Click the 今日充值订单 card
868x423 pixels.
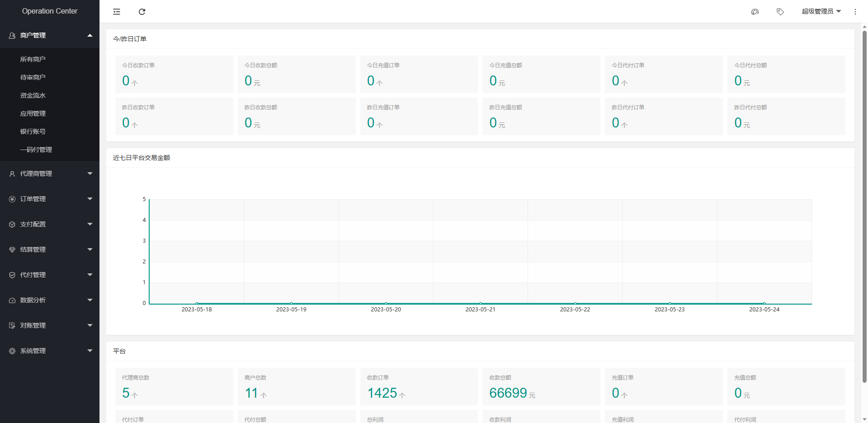(419, 74)
